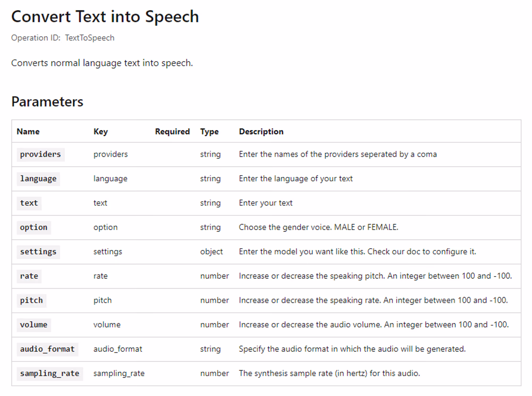
Task: Click the Convert Text into Speech heading
Action: coord(105,17)
